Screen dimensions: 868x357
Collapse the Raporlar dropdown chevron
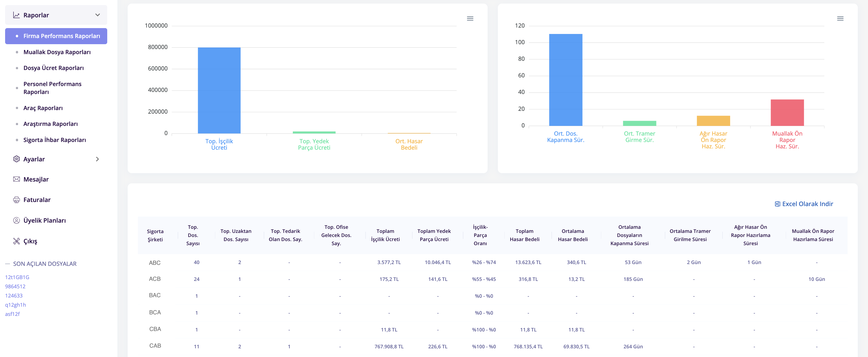(x=98, y=15)
